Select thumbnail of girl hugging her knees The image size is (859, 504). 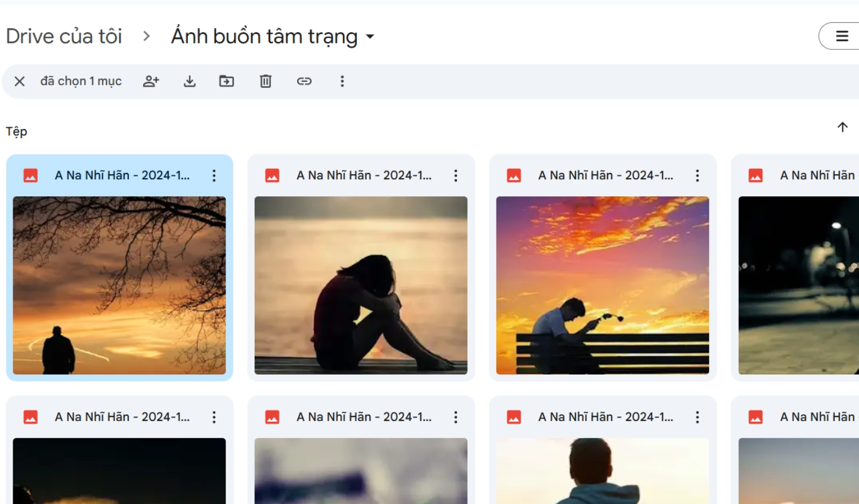tap(361, 285)
